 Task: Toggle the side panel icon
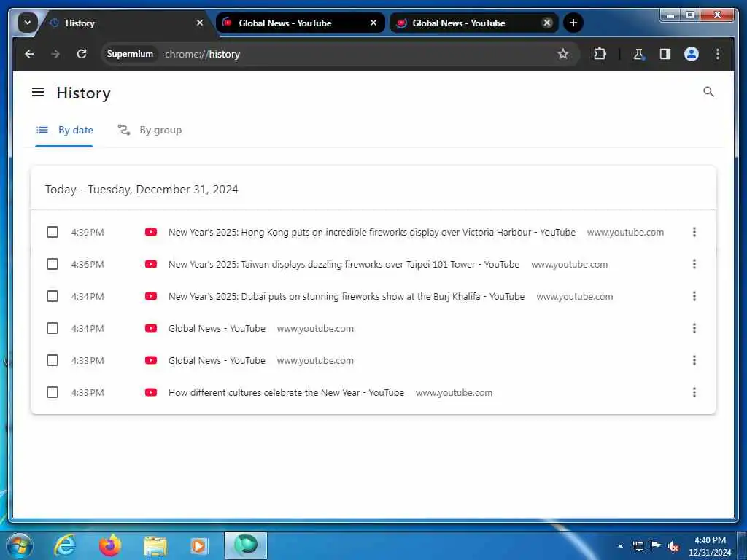point(665,54)
